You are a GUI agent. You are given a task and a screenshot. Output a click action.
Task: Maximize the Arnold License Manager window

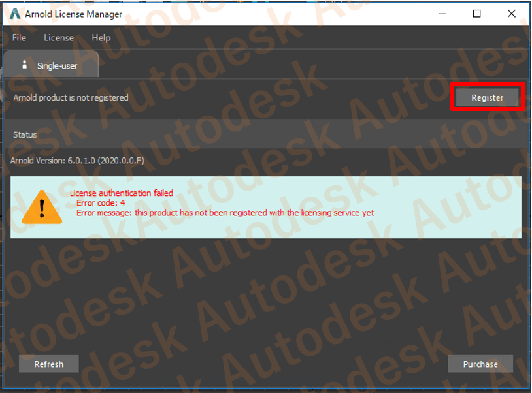(x=476, y=14)
